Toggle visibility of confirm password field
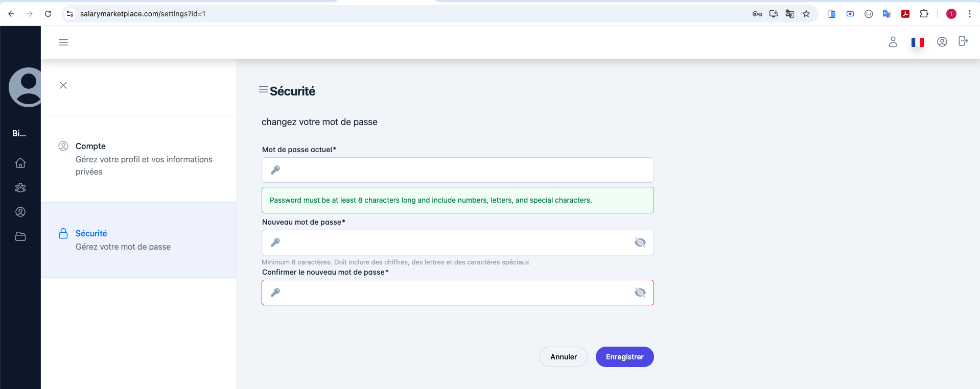The image size is (980, 389). pos(640,293)
